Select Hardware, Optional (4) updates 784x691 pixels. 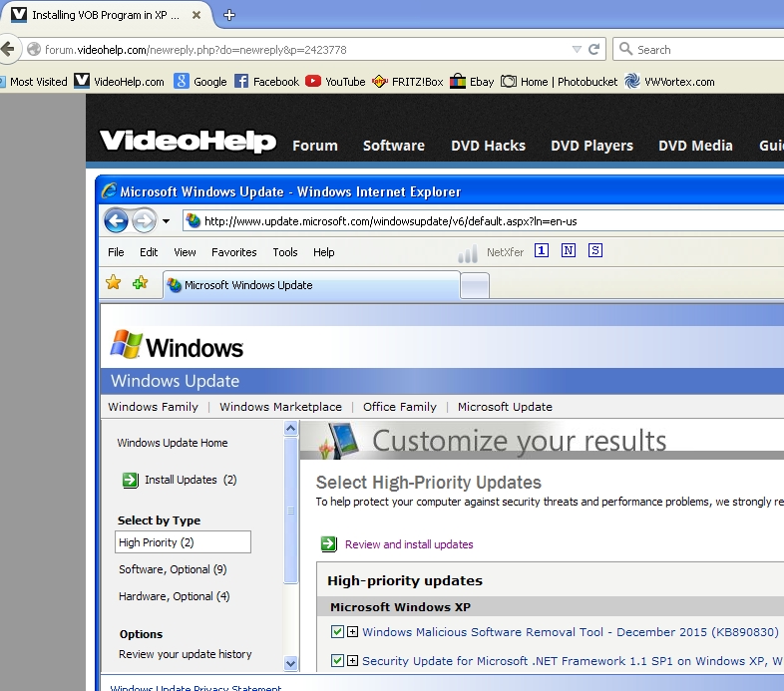coord(174,596)
